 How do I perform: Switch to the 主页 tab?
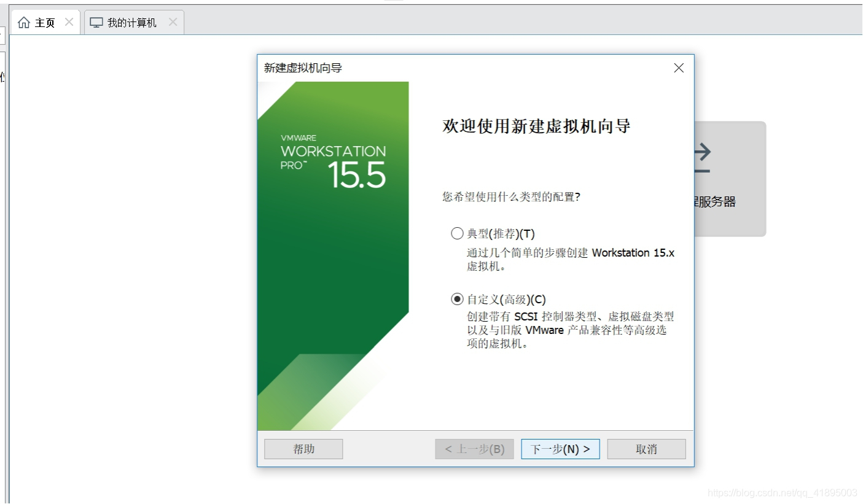coord(45,23)
